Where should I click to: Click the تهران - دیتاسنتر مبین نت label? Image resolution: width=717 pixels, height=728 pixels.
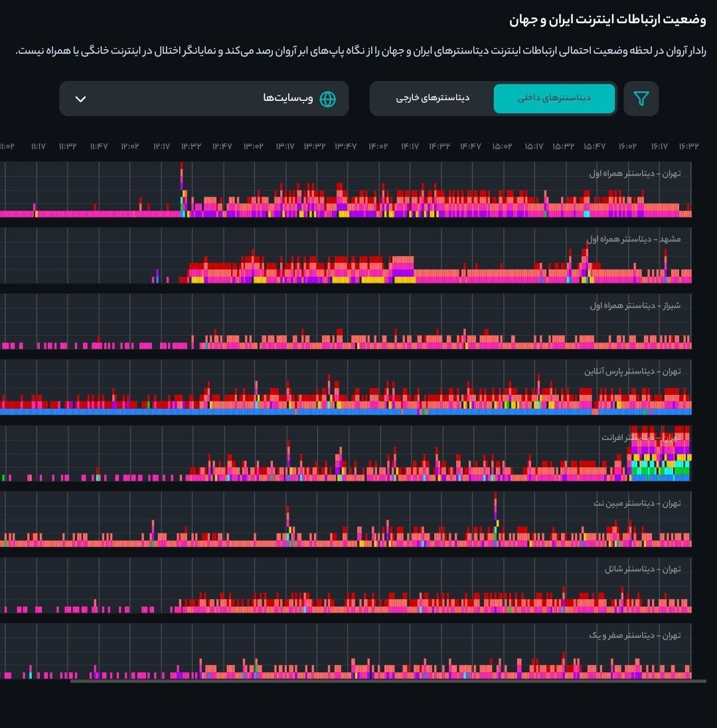pyautogui.click(x=637, y=503)
